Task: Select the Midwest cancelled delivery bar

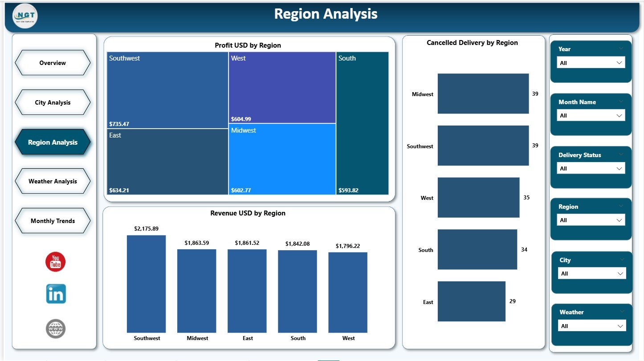Action: click(483, 93)
